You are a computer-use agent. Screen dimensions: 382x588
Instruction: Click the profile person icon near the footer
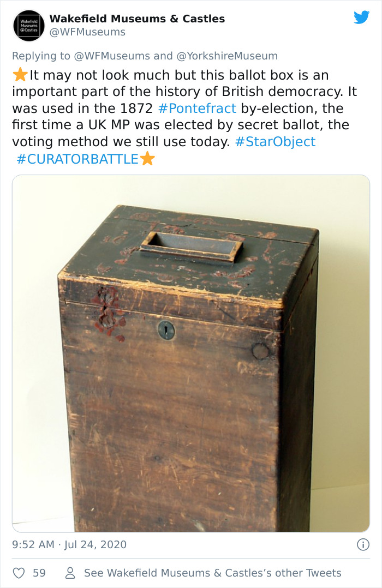pos(70,573)
